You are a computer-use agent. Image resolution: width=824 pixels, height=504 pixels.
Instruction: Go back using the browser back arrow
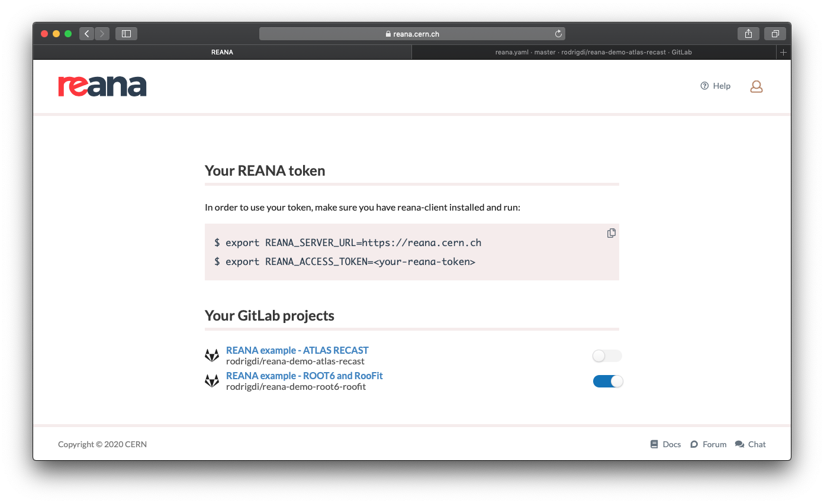(86, 34)
